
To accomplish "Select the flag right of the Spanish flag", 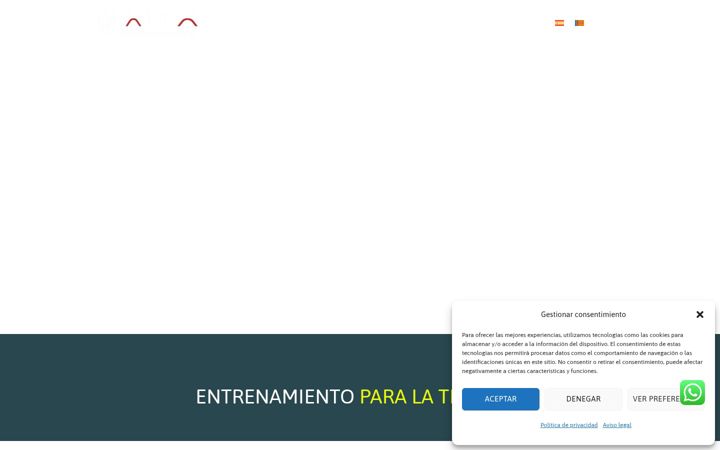I will click(579, 23).
